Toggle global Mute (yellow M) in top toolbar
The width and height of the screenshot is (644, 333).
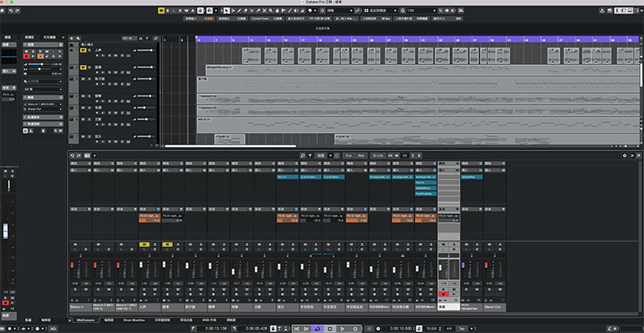[161, 10]
